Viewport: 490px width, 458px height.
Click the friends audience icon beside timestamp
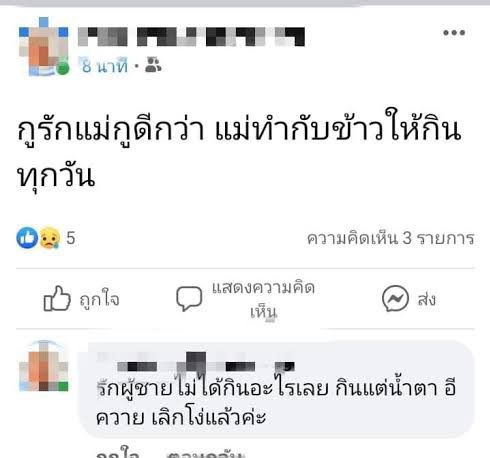pyautogui.click(x=153, y=65)
